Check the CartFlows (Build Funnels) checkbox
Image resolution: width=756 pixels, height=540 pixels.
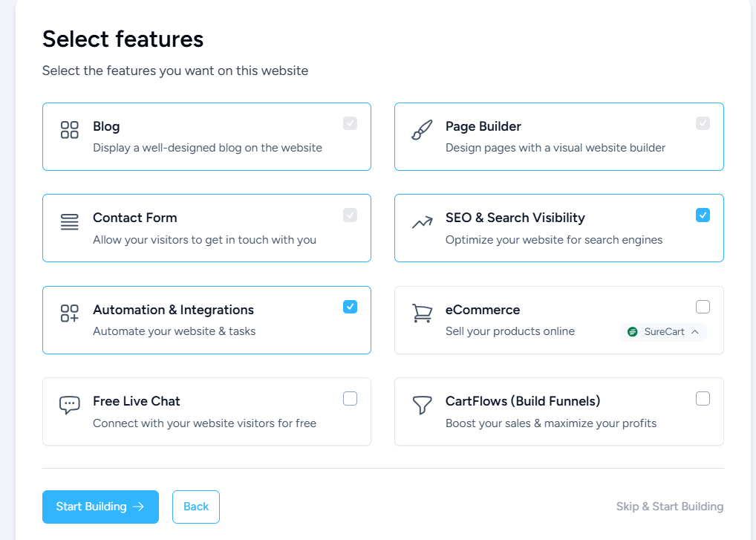point(703,399)
